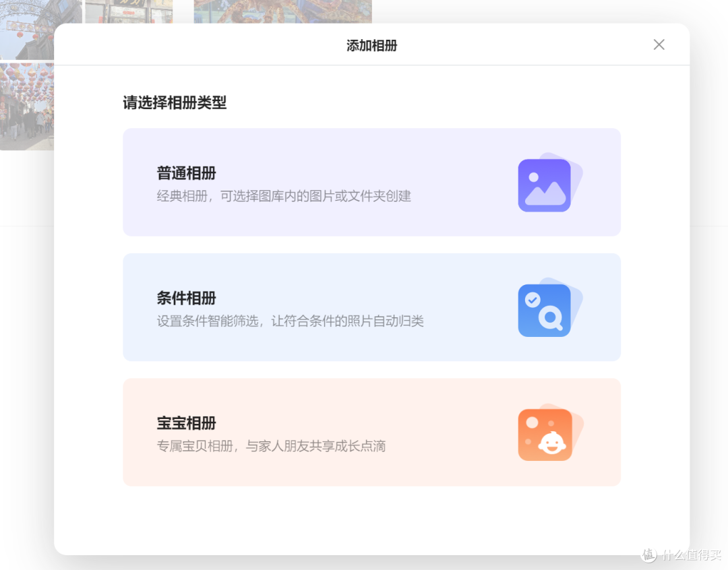The width and height of the screenshot is (728, 570).
Task: Click the description text 专属宝贝相册
Action: coord(195,446)
